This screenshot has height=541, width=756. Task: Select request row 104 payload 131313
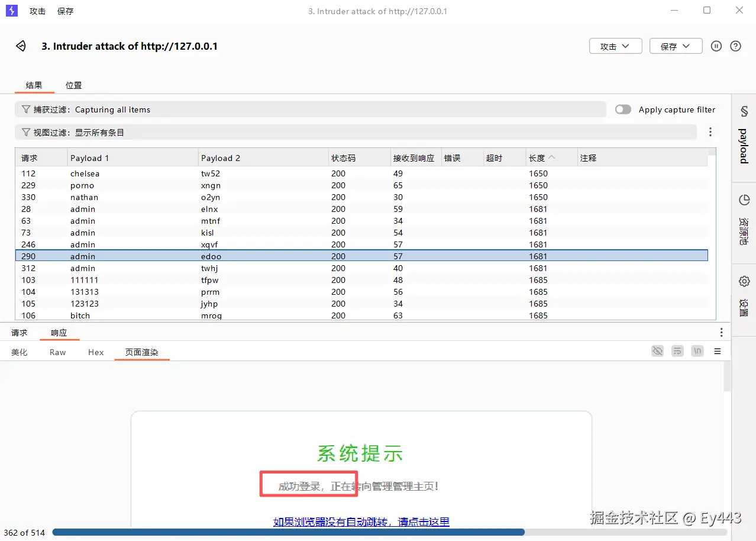coord(361,292)
